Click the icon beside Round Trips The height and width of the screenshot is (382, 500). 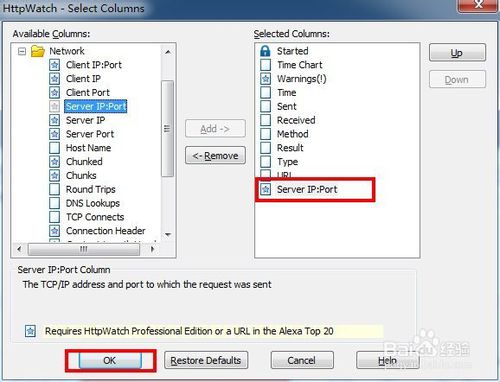point(54,189)
